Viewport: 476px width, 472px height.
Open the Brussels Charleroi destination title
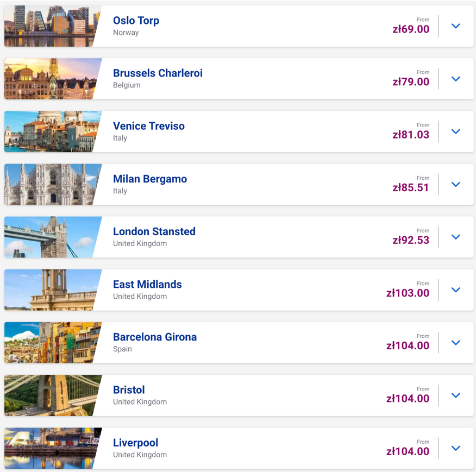[x=158, y=73]
